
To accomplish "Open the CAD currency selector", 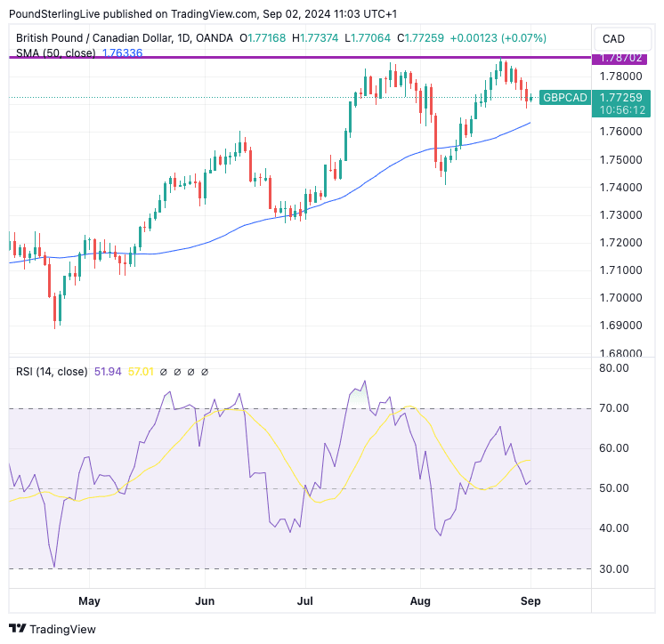I will coord(614,38).
